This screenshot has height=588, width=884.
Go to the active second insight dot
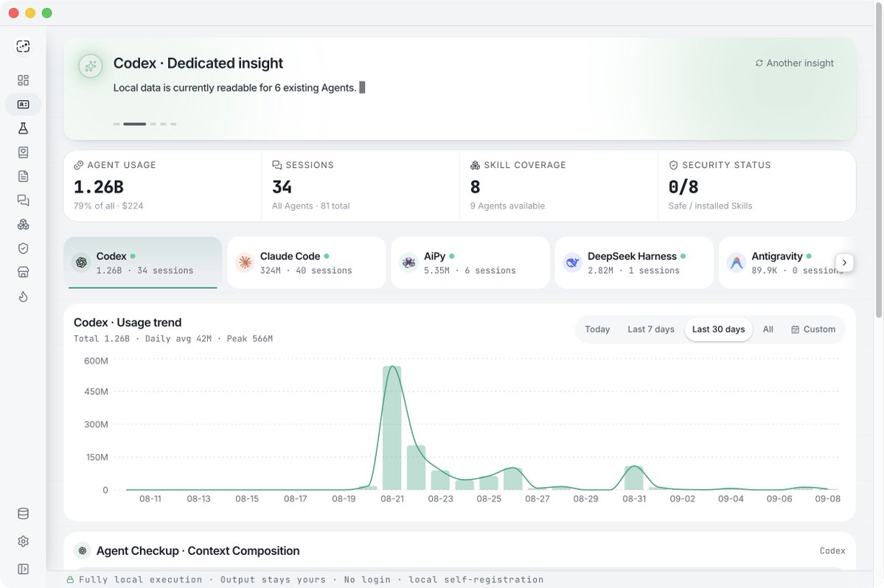(135, 124)
